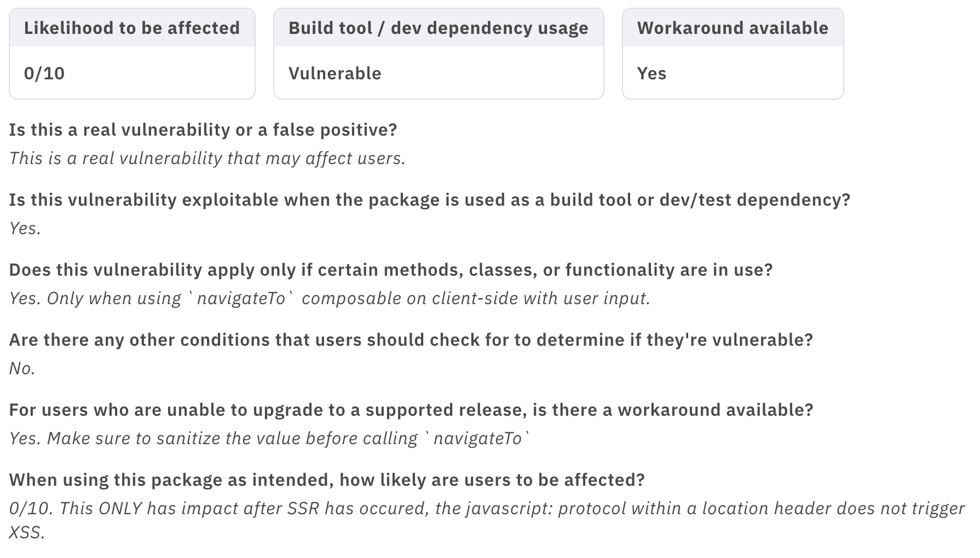Viewport: 980px width, 558px height.
Task: Click the Workaround available card header
Action: (x=733, y=28)
